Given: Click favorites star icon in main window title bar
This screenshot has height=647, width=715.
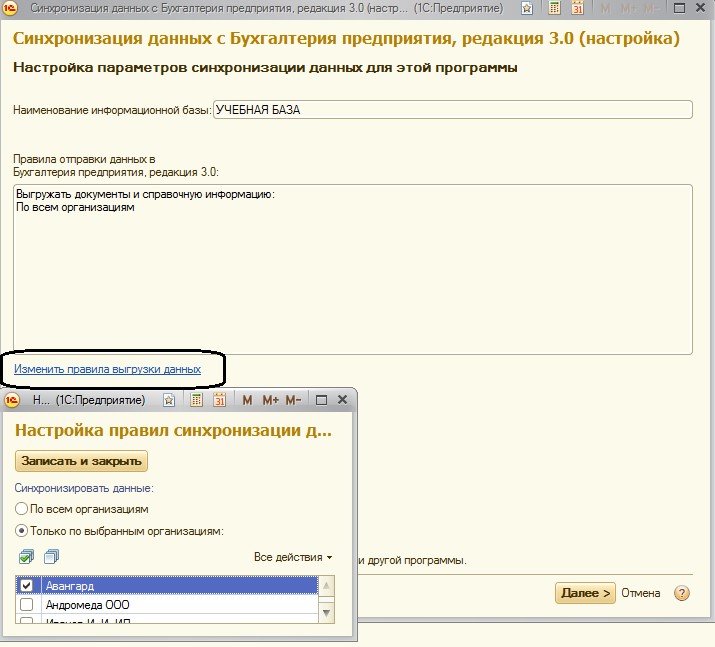Looking at the screenshot, I should click(x=527, y=8).
